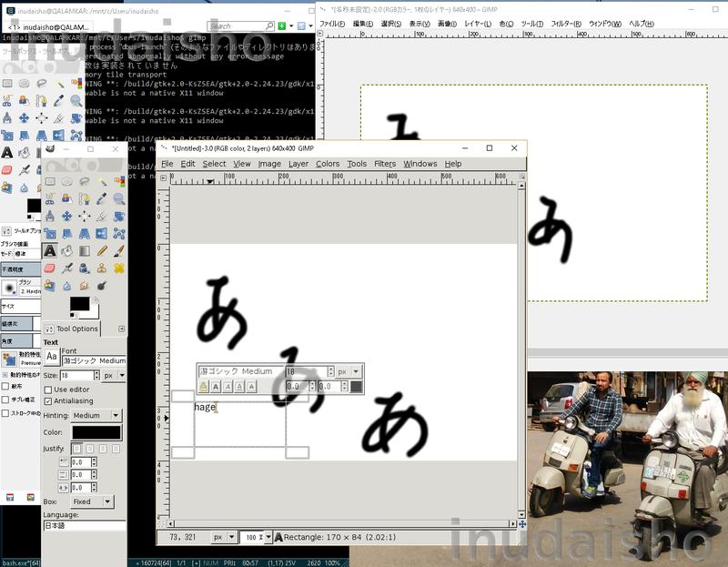Select the Perspective tool in the front toolbox

[85, 234]
